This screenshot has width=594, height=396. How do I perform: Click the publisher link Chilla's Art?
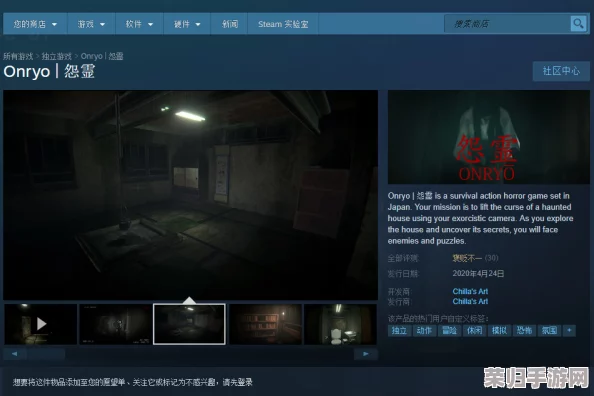tap(470, 302)
